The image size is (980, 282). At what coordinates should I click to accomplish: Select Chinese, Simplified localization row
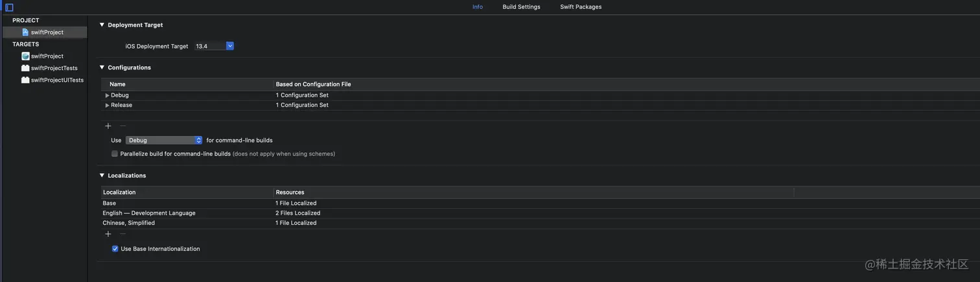[x=540, y=223]
